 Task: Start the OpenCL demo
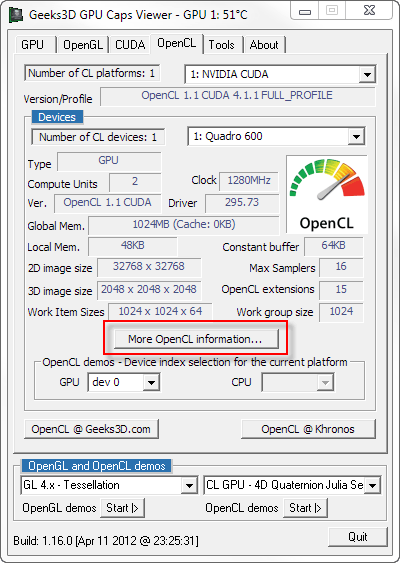point(305,508)
